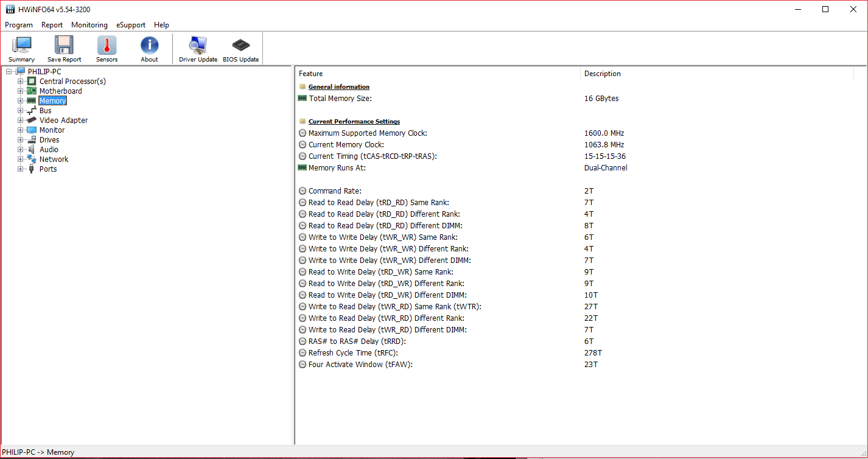Click the Total Memory Size RAM icon

point(303,98)
